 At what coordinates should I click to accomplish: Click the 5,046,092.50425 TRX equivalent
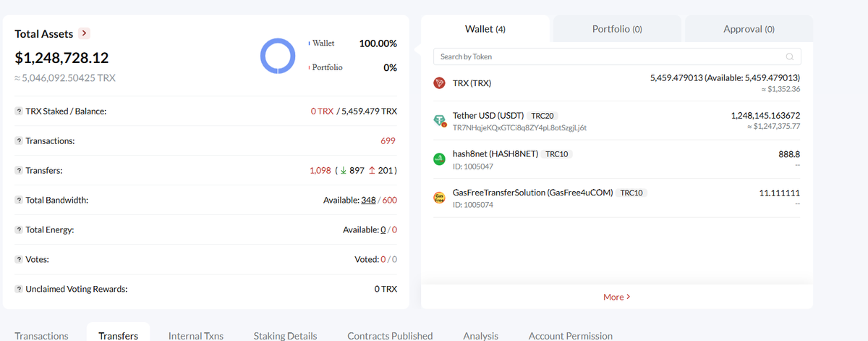65,77
